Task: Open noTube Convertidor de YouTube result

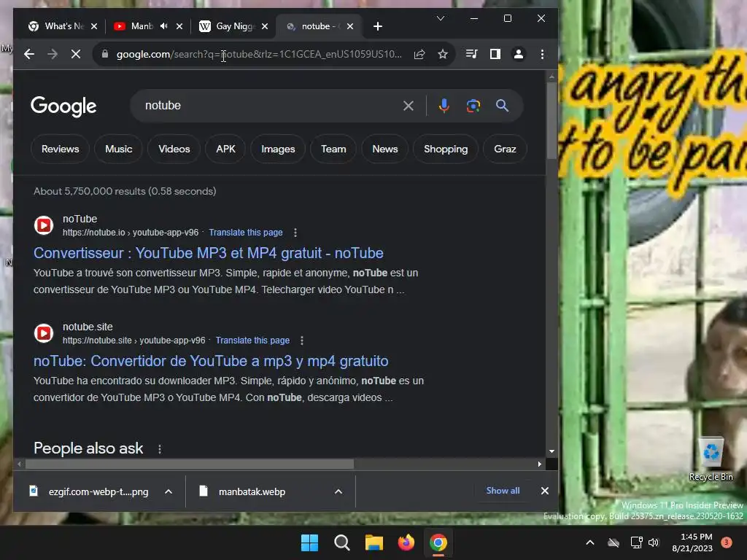Action: 211,361
